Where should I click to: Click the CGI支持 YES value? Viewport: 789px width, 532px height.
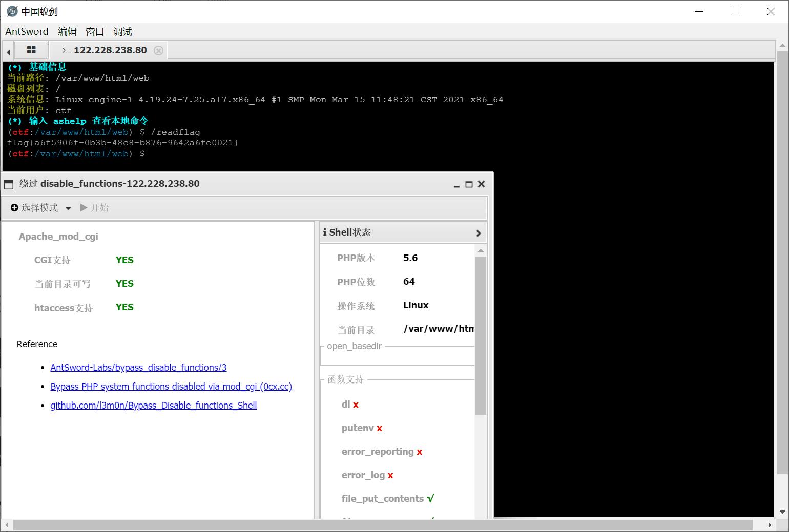click(x=124, y=260)
